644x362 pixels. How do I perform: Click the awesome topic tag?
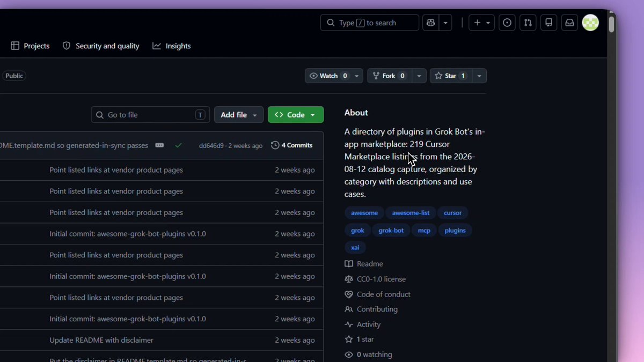coord(364,213)
